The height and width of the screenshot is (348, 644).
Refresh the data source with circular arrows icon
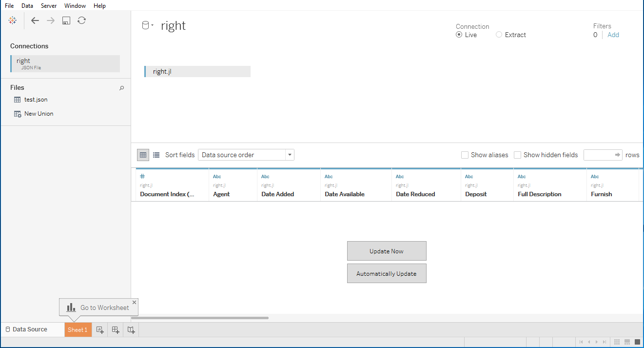tap(82, 20)
